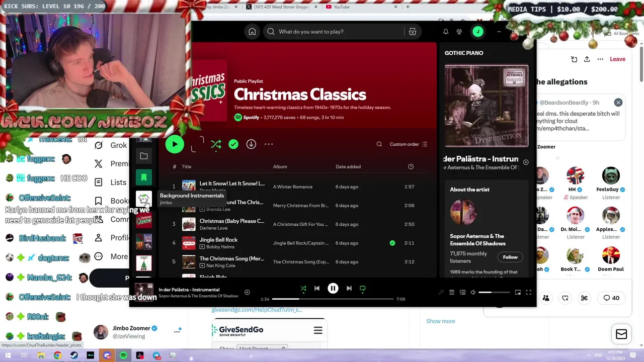Toggle shuffle in the player bar
Screen dimensions: 644x362
[303, 289]
